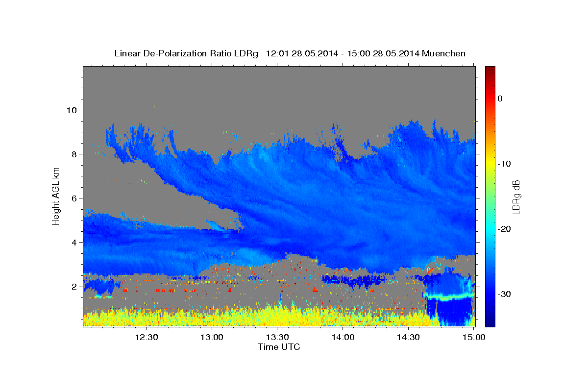This screenshot has height=392, width=588.
Task: Click the '10' height tick label
Action: [x=72, y=110]
